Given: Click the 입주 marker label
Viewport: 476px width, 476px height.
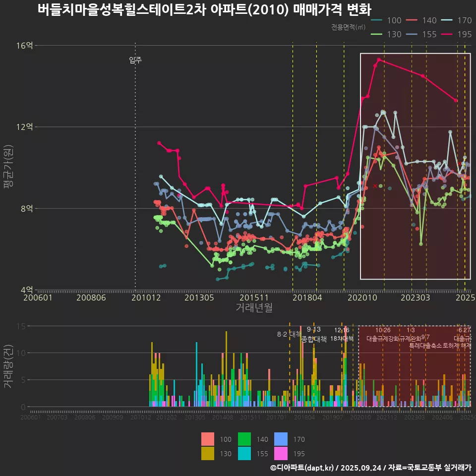Looking at the screenshot, I should pyautogui.click(x=135, y=60).
